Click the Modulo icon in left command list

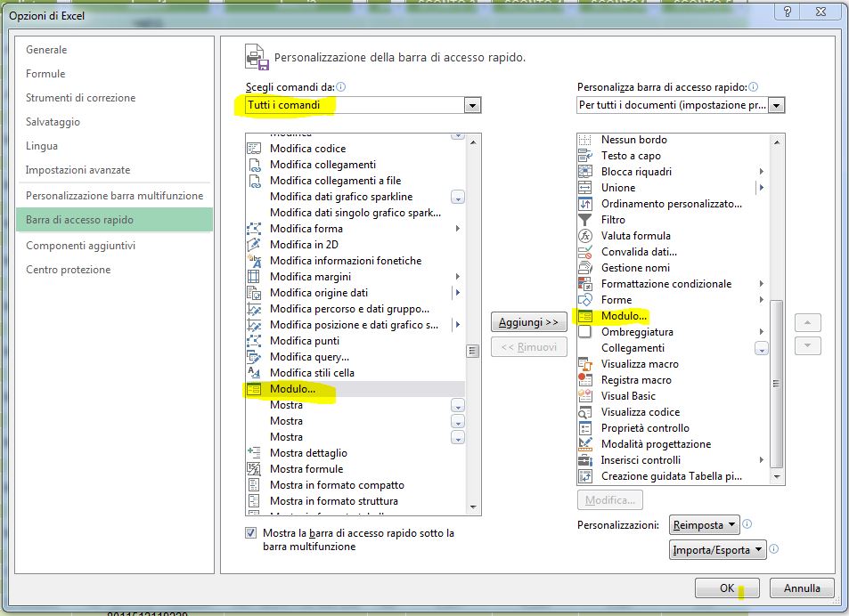pos(254,389)
